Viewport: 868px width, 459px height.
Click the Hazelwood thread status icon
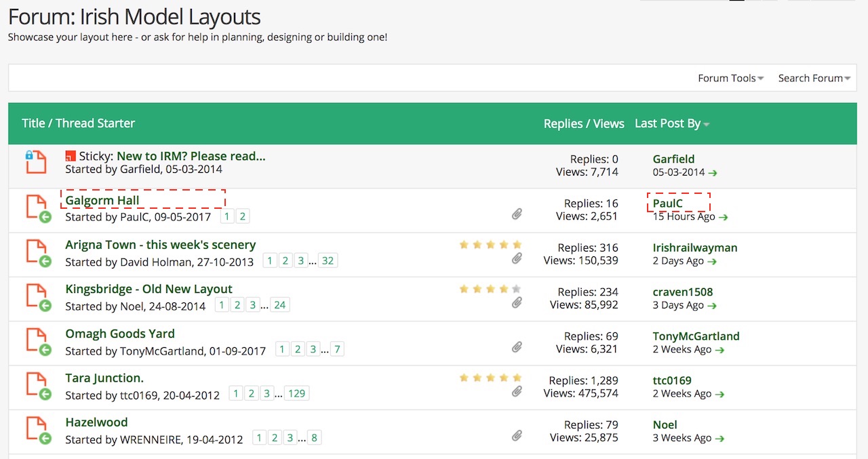pyautogui.click(x=36, y=429)
